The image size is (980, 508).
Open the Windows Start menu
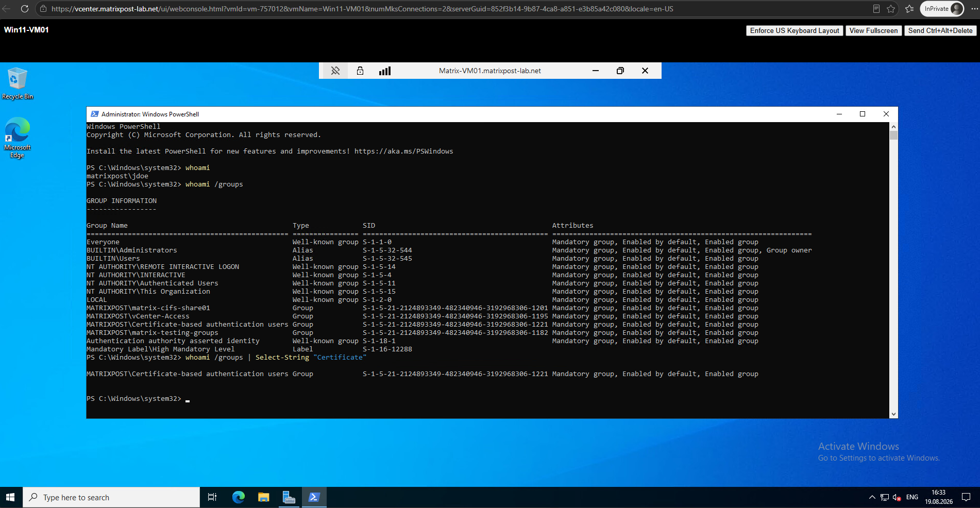point(11,497)
